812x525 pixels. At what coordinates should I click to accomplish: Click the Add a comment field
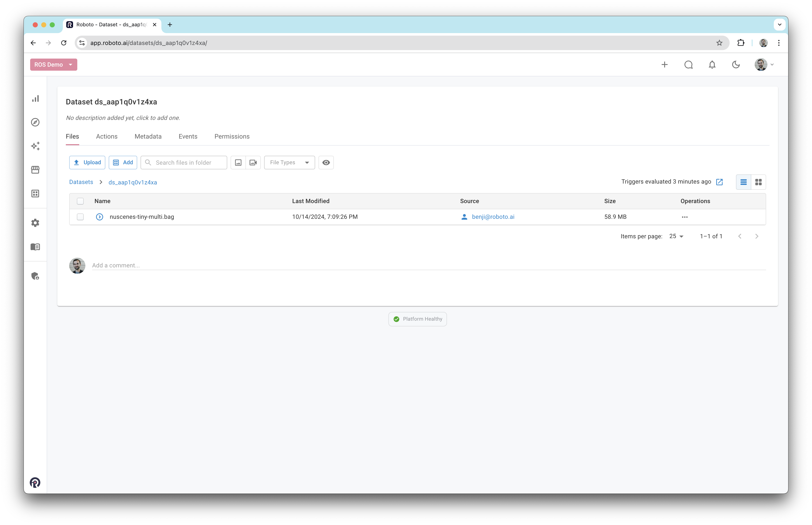click(428, 265)
